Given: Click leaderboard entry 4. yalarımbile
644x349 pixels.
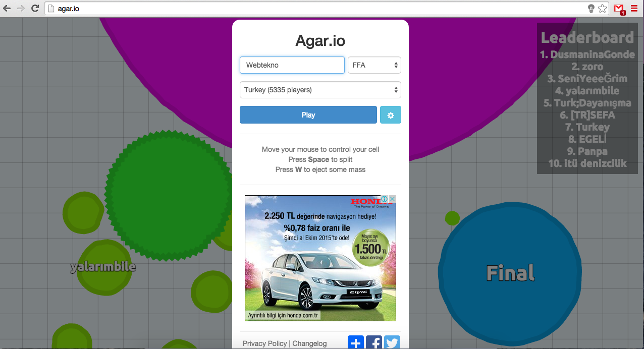Looking at the screenshot, I should pyautogui.click(x=587, y=91).
